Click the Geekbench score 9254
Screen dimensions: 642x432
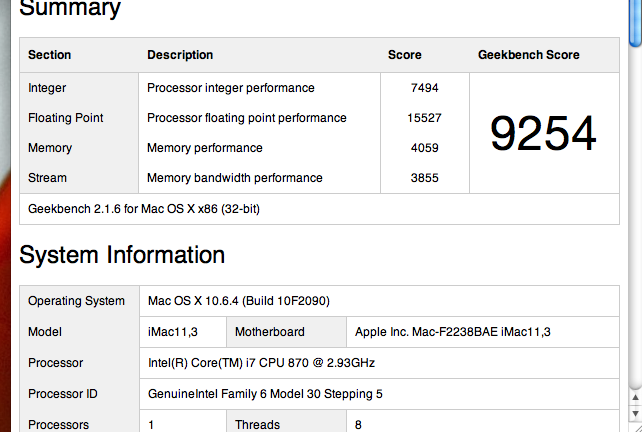pyautogui.click(x=543, y=134)
